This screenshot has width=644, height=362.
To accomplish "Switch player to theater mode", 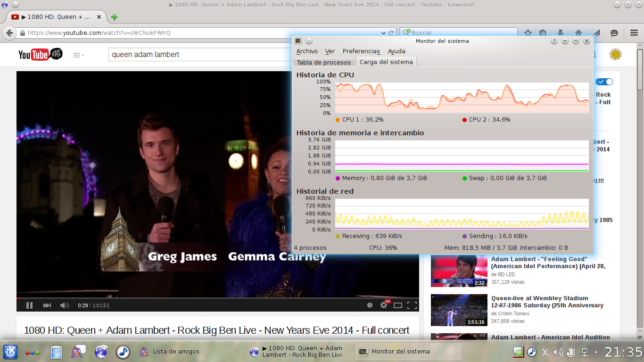I will click(x=398, y=305).
